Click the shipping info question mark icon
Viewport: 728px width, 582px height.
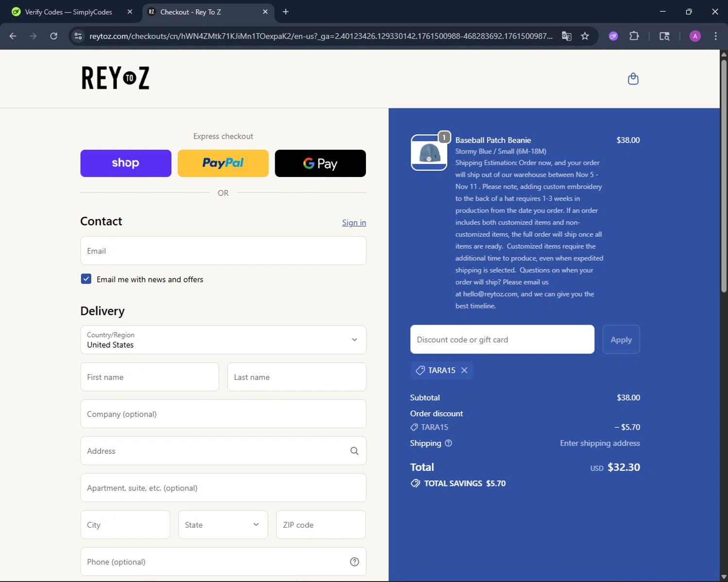click(x=448, y=443)
